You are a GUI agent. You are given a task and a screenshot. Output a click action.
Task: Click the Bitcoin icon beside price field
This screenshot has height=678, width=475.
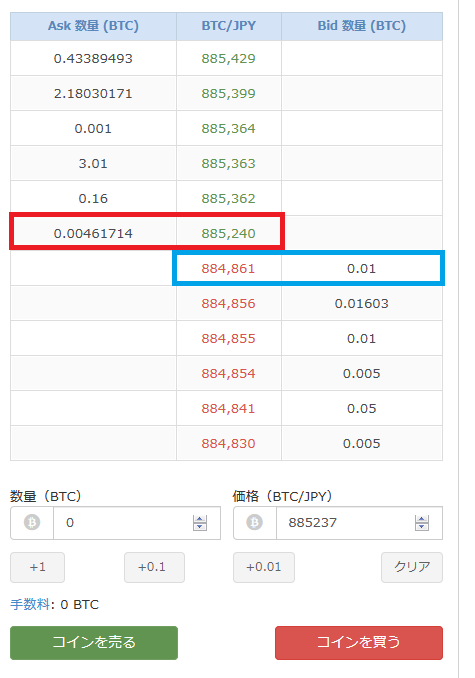(255, 522)
